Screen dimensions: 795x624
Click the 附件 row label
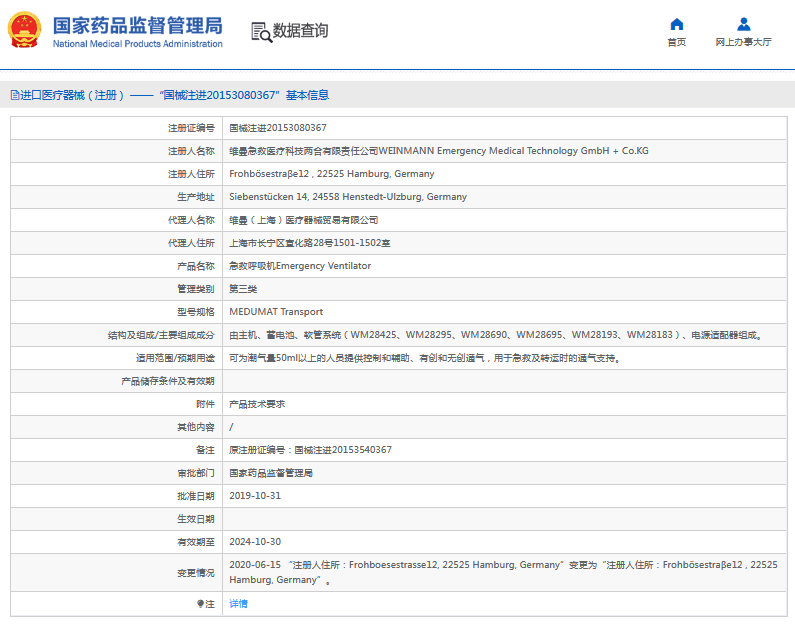click(x=205, y=404)
